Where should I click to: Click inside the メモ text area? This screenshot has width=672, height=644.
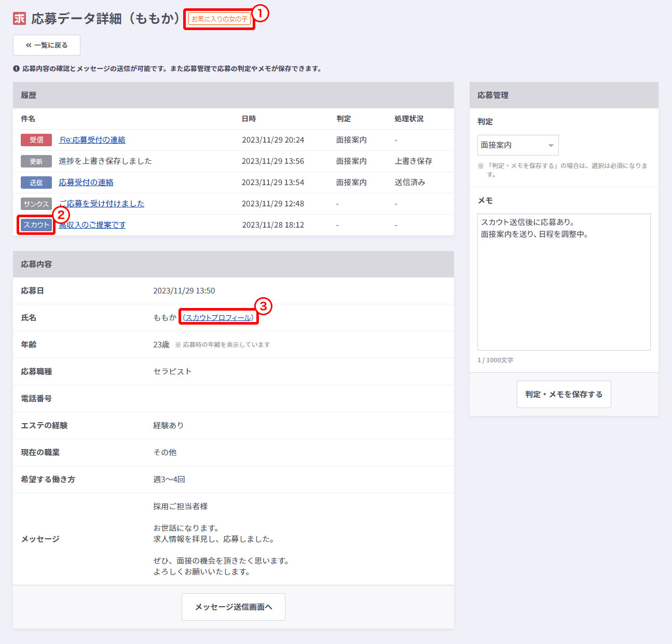(564, 290)
